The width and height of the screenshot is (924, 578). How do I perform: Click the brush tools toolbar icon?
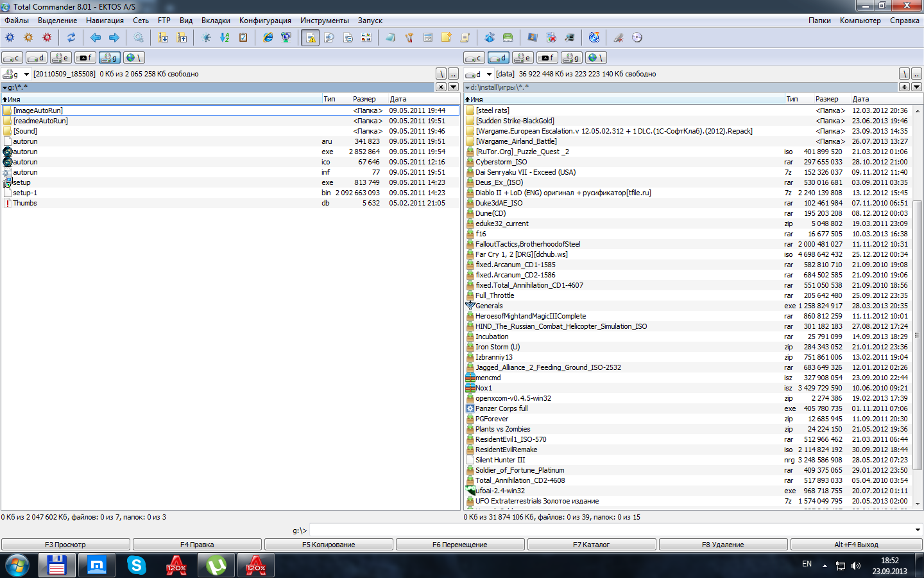point(409,38)
